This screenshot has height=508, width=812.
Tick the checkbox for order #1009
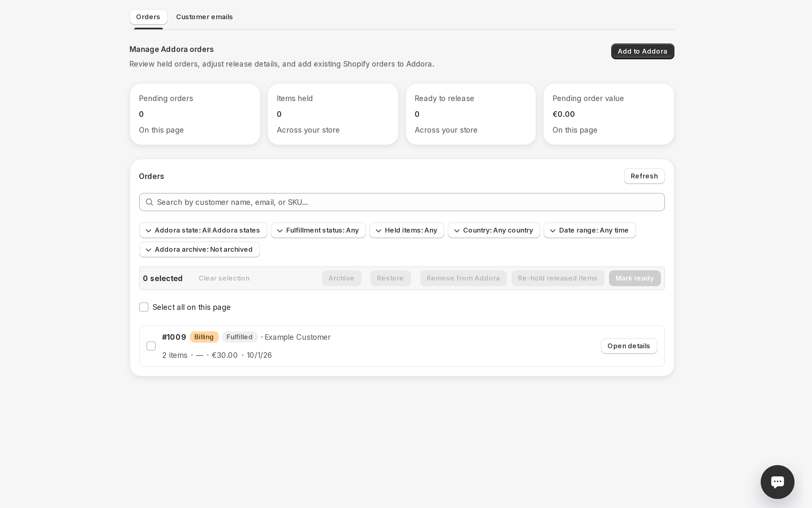pos(151,346)
